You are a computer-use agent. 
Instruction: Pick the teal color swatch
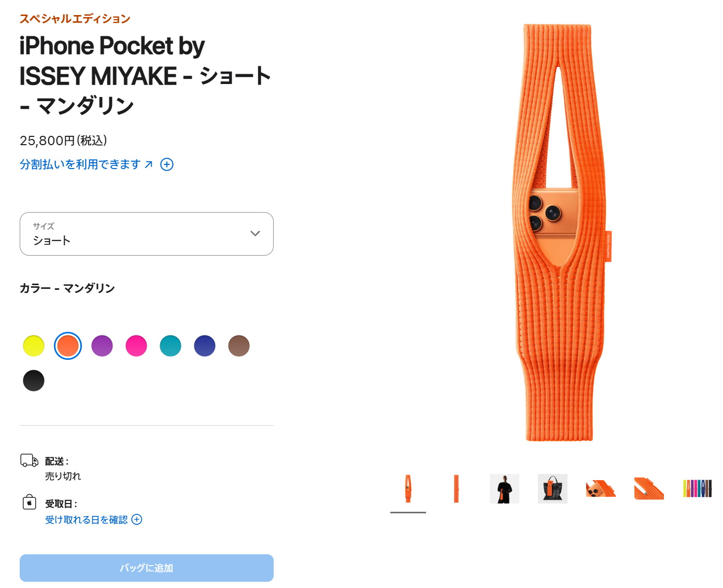coord(171,346)
